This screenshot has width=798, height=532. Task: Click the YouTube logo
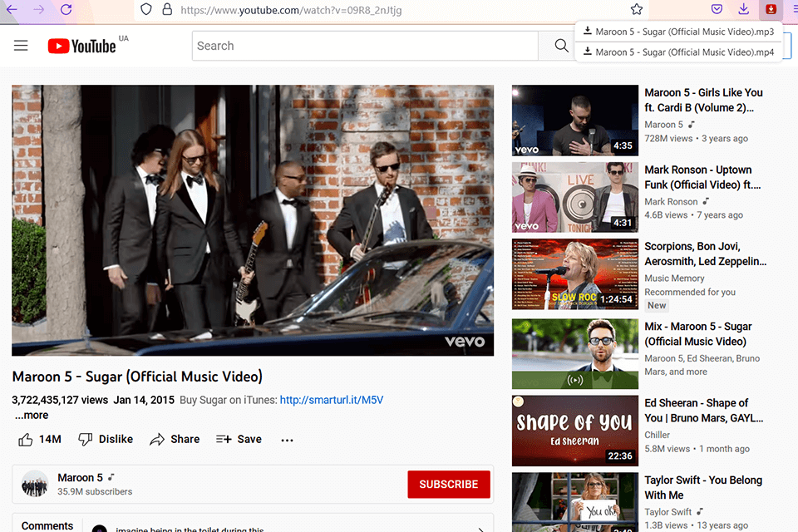click(x=82, y=46)
